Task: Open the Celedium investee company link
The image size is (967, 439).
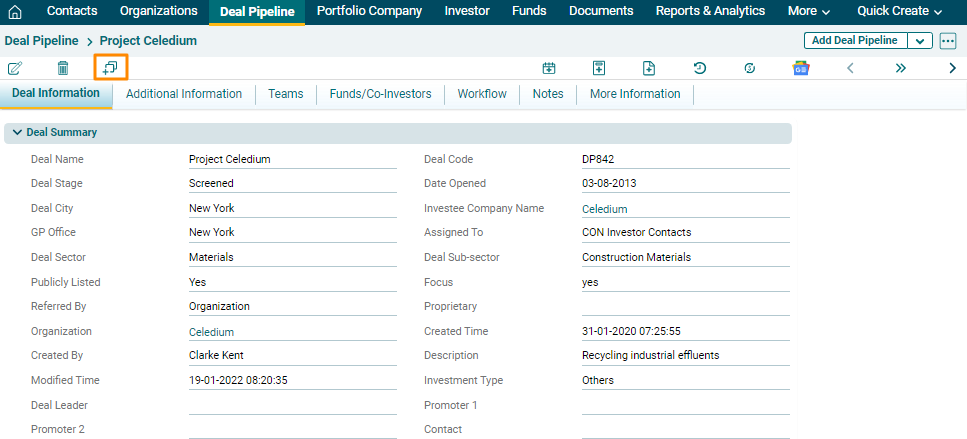Action: click(x=605, y=209)
